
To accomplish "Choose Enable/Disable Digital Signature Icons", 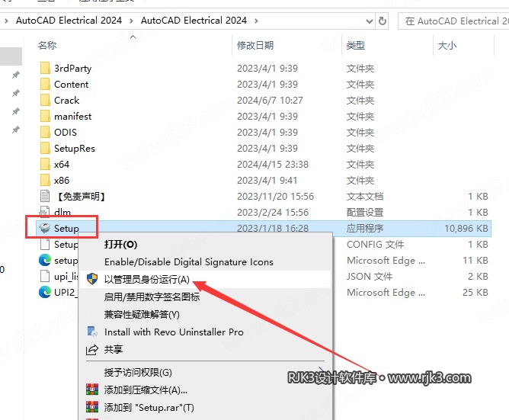I will [189, 261].
